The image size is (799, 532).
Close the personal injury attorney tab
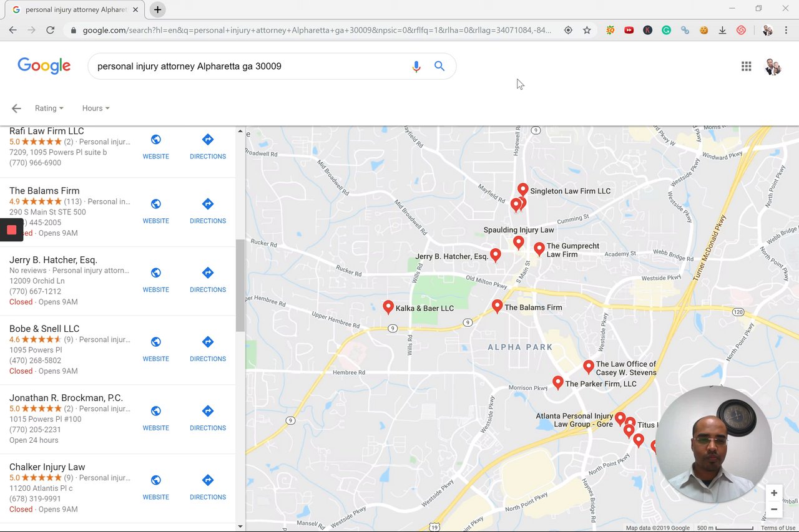click(x=137, y=10)
